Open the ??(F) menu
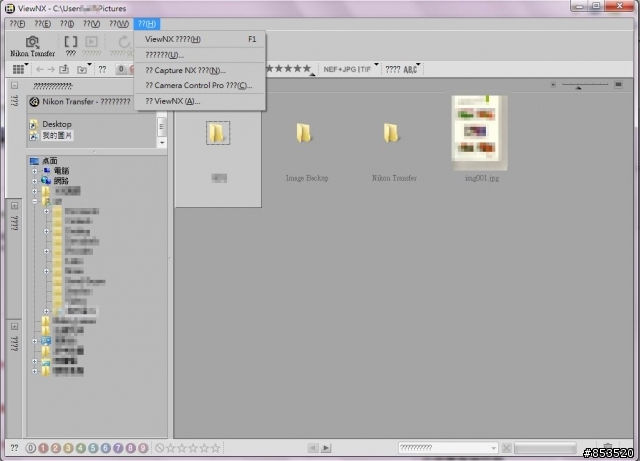 [17, 24]
